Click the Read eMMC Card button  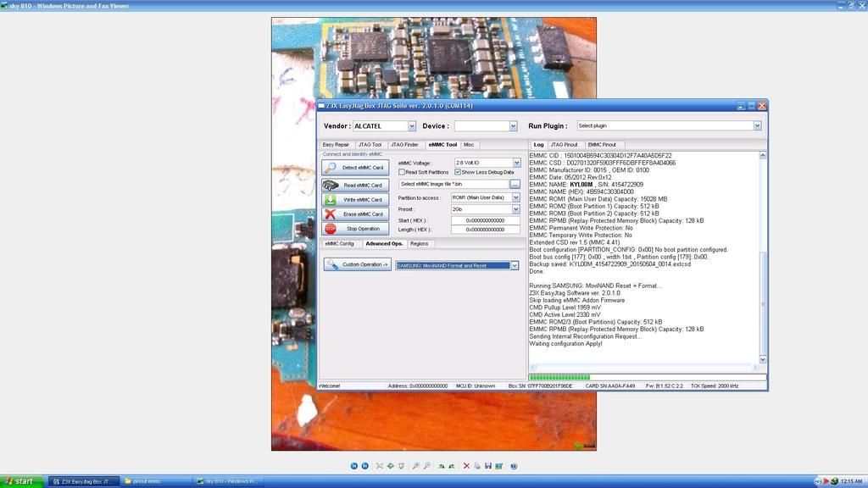coord(355,185)
